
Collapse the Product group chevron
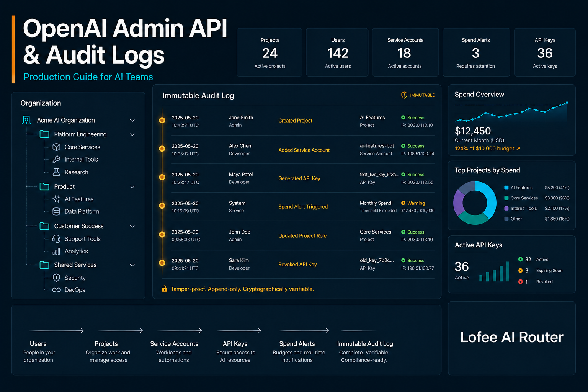click(132, 187)
